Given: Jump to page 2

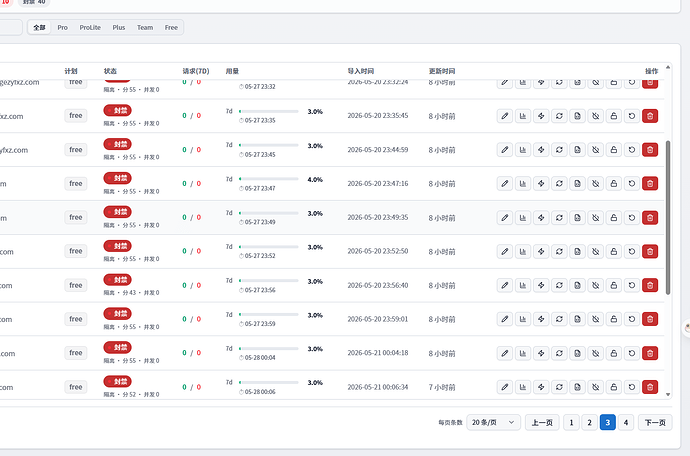Looking at the screenshot, I should point(589,423).
